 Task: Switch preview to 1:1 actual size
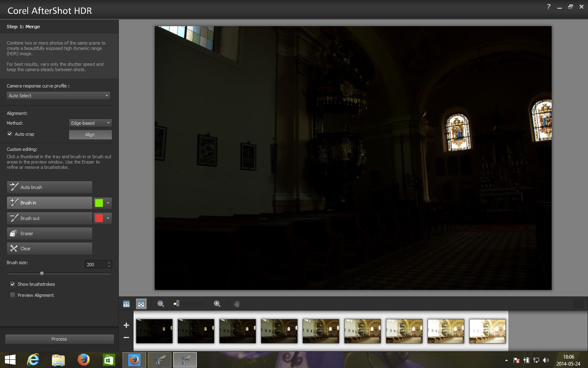pyautogui.click(x=127, y=304)
